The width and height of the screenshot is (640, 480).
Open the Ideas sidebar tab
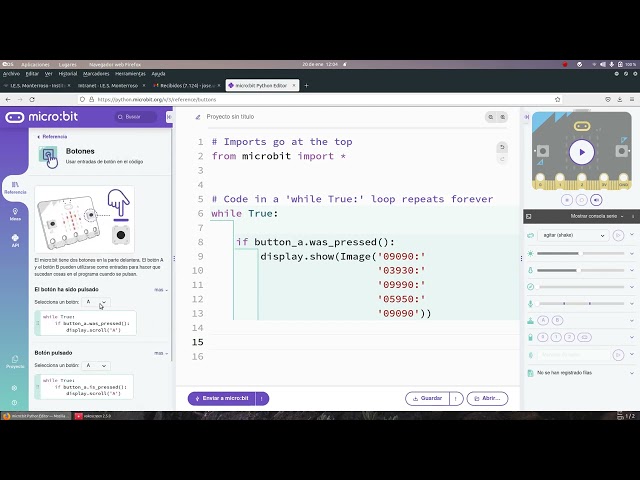(15, 214)
